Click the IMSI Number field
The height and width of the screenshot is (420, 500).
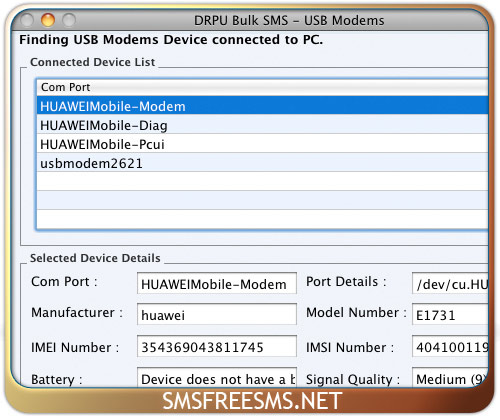[x=450, y=346]
